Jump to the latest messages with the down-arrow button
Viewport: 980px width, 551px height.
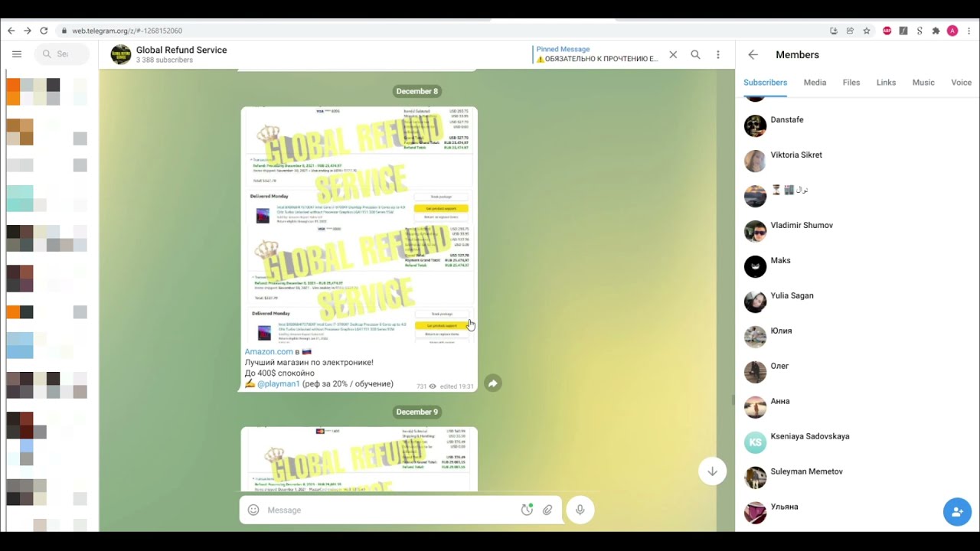[712, 471]
